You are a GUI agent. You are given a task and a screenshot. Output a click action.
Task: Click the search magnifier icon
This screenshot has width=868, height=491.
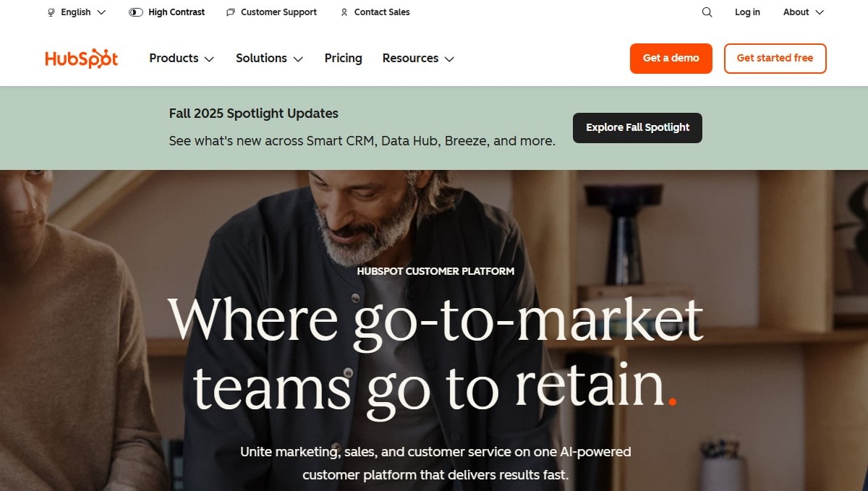point(706,12)
